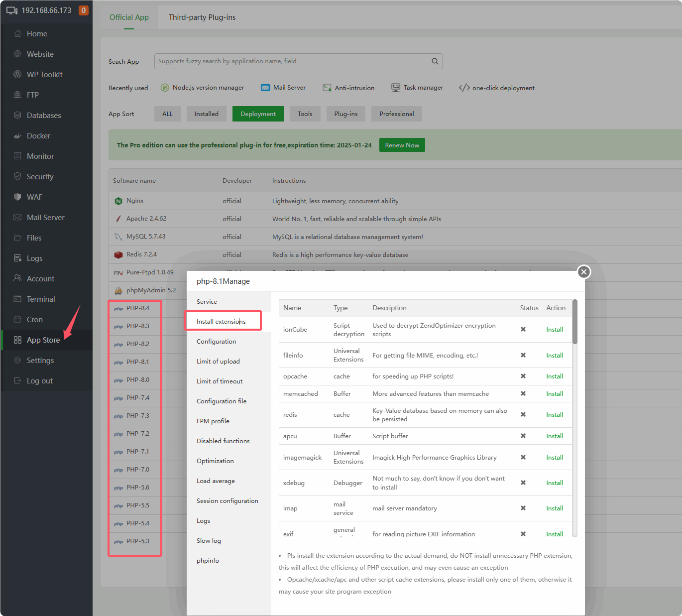Click the one-click deployment code icon
Viewport: 682px width, 616px height.
pyautogui.click(x=464, y=88)
